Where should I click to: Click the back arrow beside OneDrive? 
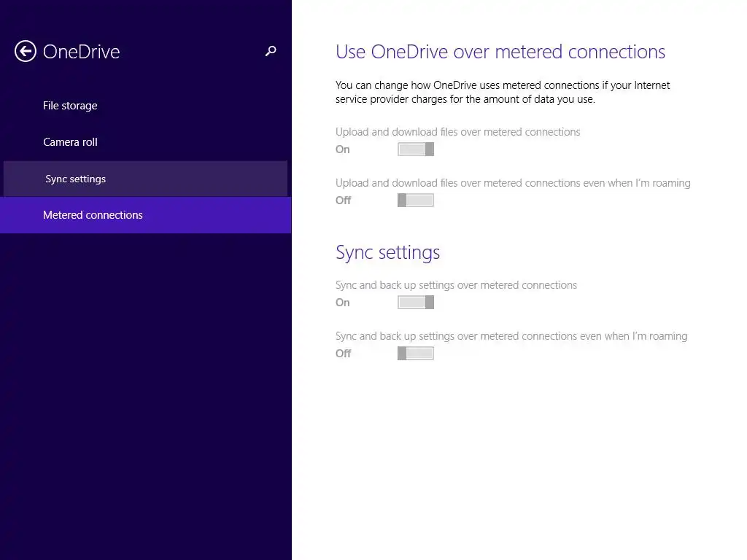coord(26,52)
